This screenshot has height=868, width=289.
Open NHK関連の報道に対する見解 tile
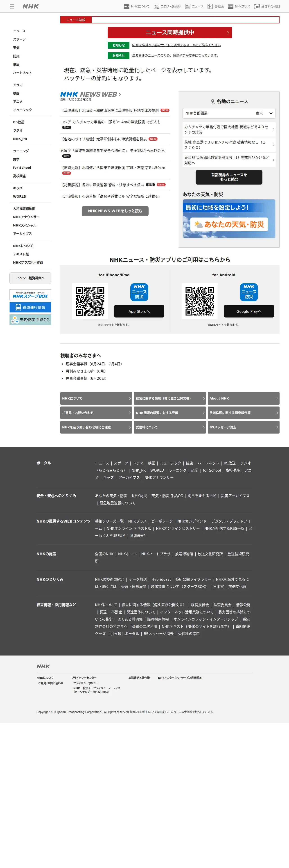(170, 413)
